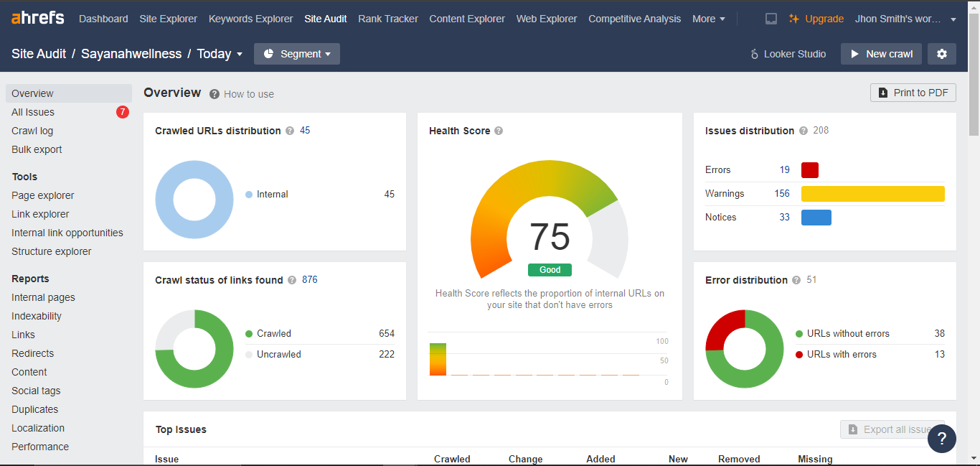Open Content Explorer
The image size is (980, 466).
pos(467,19)
